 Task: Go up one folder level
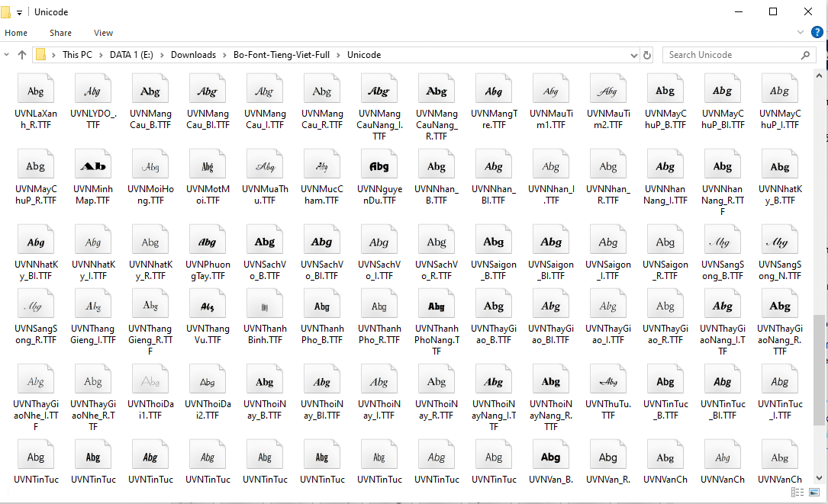[22, 55]
